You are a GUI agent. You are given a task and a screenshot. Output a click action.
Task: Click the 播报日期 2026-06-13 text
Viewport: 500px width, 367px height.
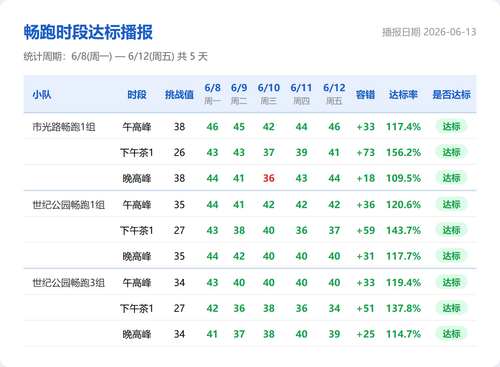pos(429,32)
